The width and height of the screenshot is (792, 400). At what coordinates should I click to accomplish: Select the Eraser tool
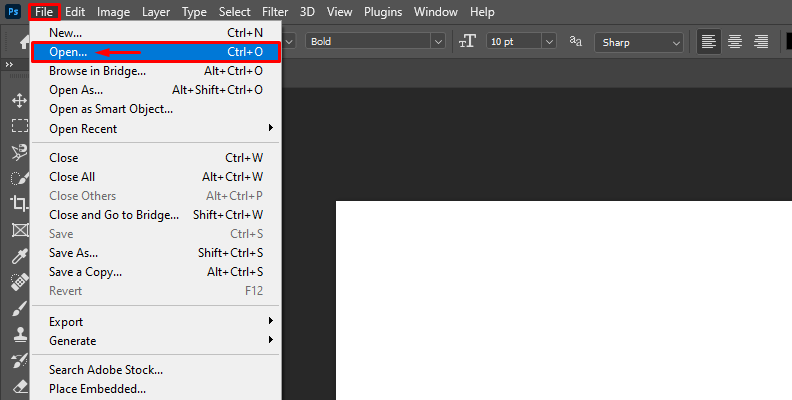click(19, 386)
